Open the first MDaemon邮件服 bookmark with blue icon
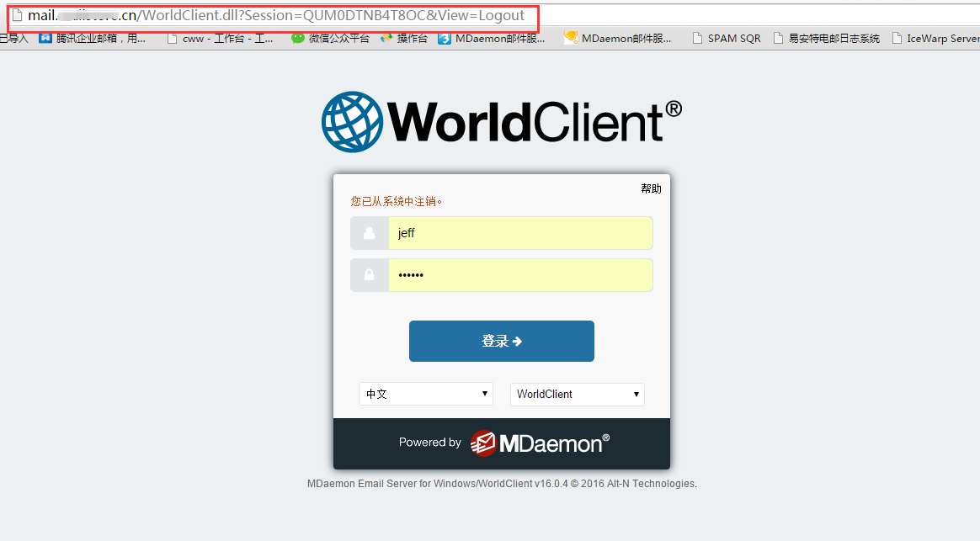Screen dimensions: 980x541 point(491,38)
